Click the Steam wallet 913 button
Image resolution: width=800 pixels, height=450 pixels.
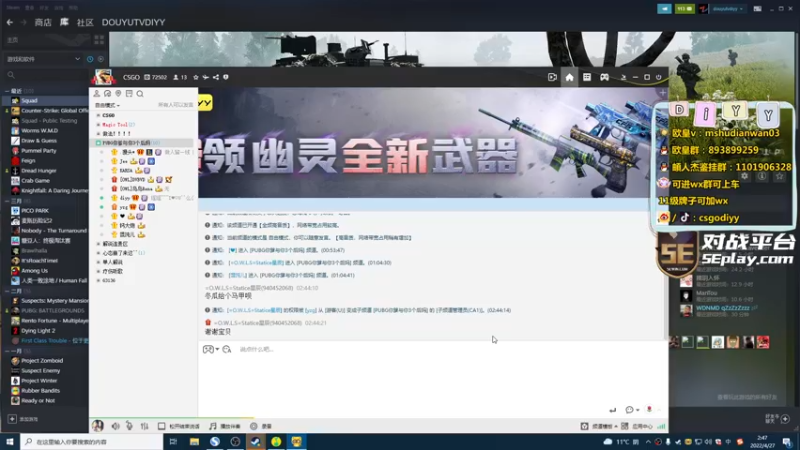click(685, 9)
